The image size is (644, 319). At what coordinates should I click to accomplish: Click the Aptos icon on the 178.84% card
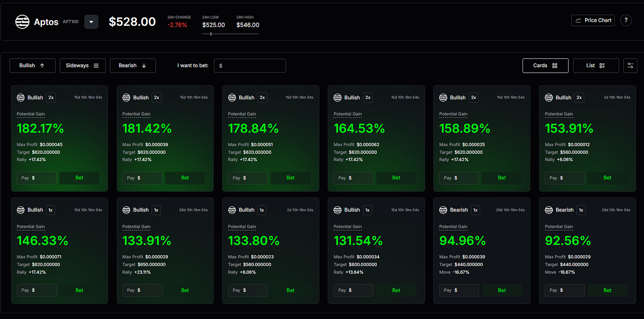pos(232,98)
